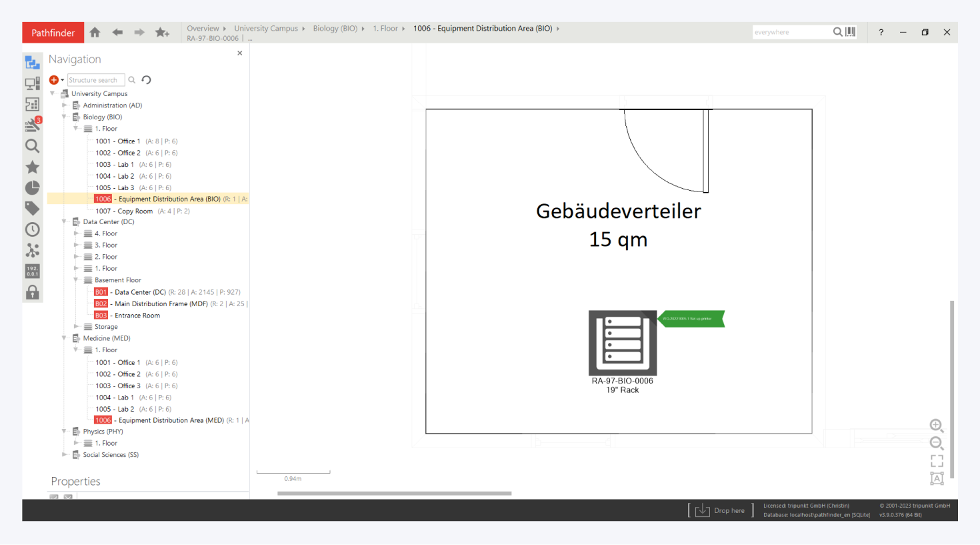Click the Structure search input field
The image size is (980, 545).
(x=95, y=80)
